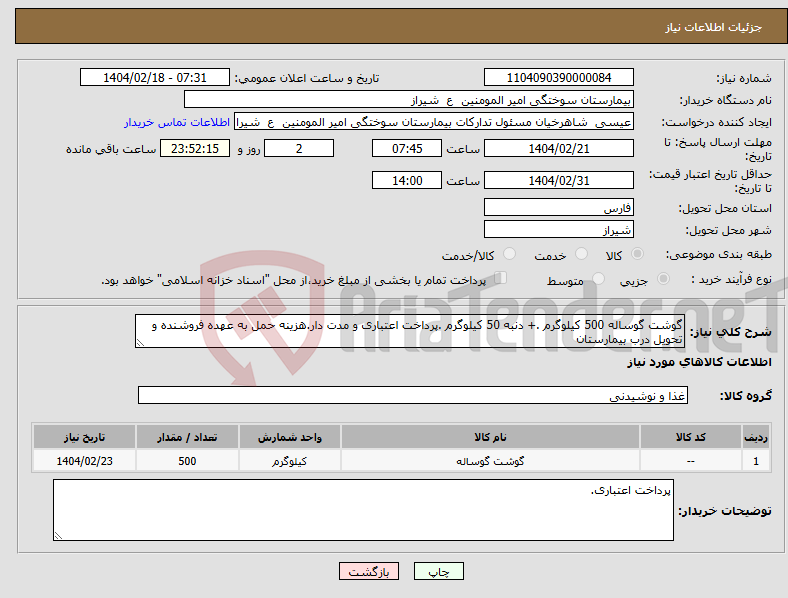This screenshot has height=598, width=788.
Task: Click the گوشت گوساله item name cell
Action: (x=490, y=461)
